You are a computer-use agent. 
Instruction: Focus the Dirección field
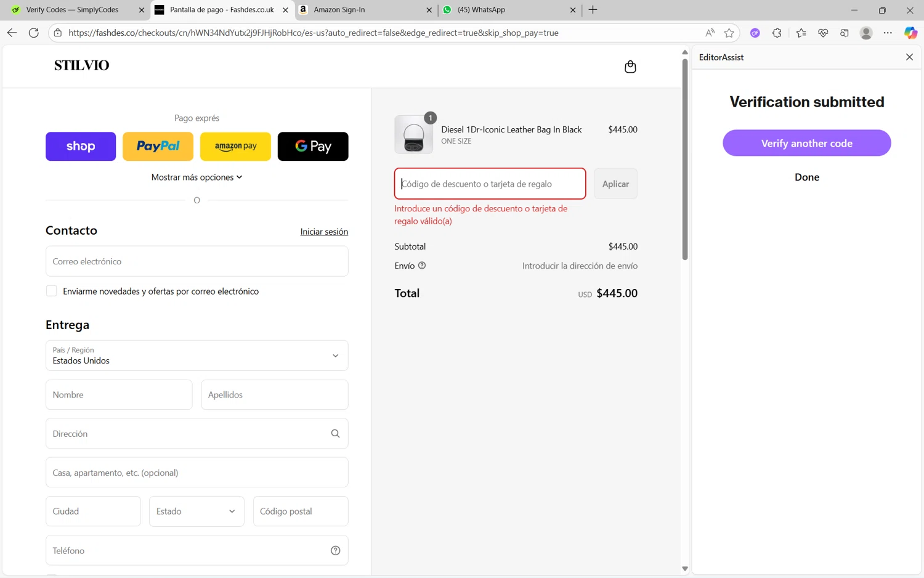pyautogui.click(x=197, y=433)
